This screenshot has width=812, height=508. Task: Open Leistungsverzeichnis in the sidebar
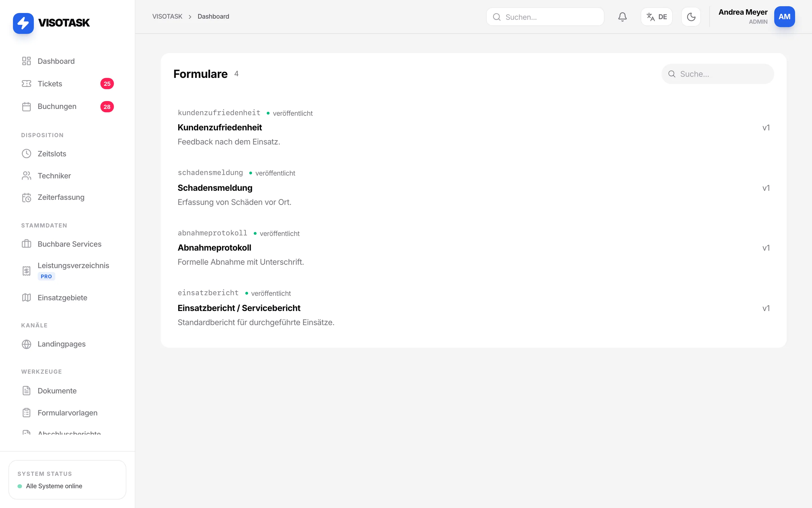click(67, 271)
